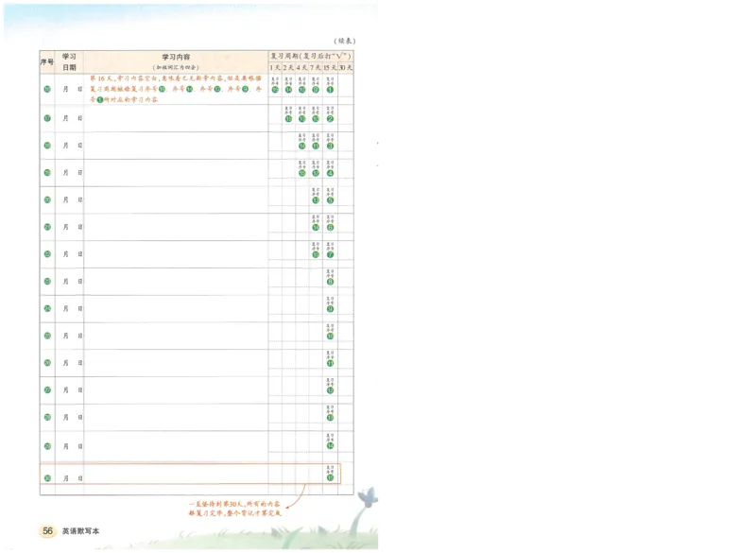Select the 30天 column header
Image resolution: width=756 pixels, height=553 pixels.
[x=346, y=69]
